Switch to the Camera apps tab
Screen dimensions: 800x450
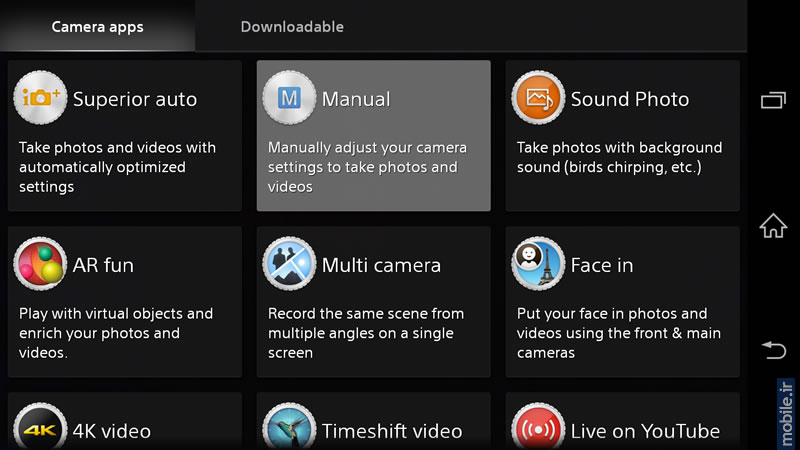[97, 27]
